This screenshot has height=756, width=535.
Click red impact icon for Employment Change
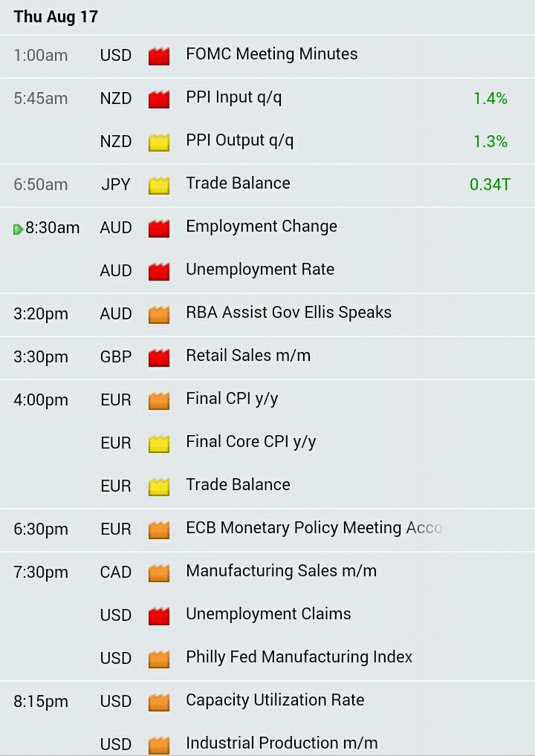coord(159,229)
